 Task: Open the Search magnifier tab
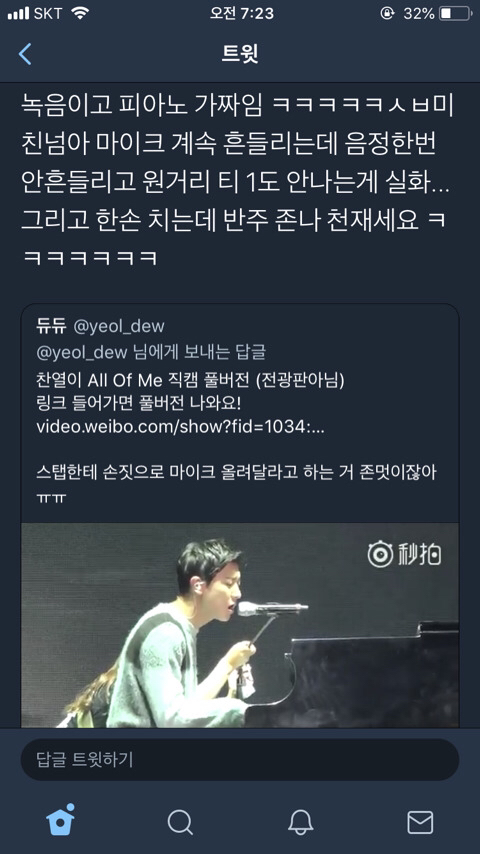tap(180, 822)
